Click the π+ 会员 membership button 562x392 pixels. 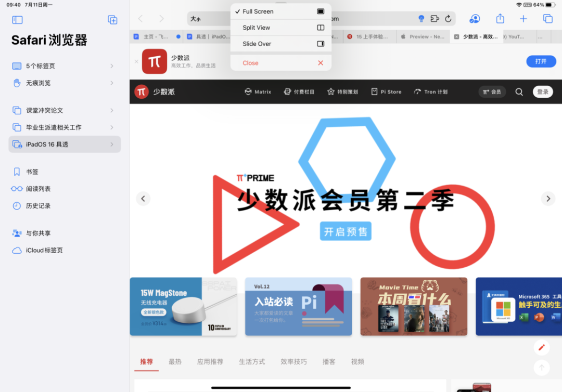[x=492, y=92]
